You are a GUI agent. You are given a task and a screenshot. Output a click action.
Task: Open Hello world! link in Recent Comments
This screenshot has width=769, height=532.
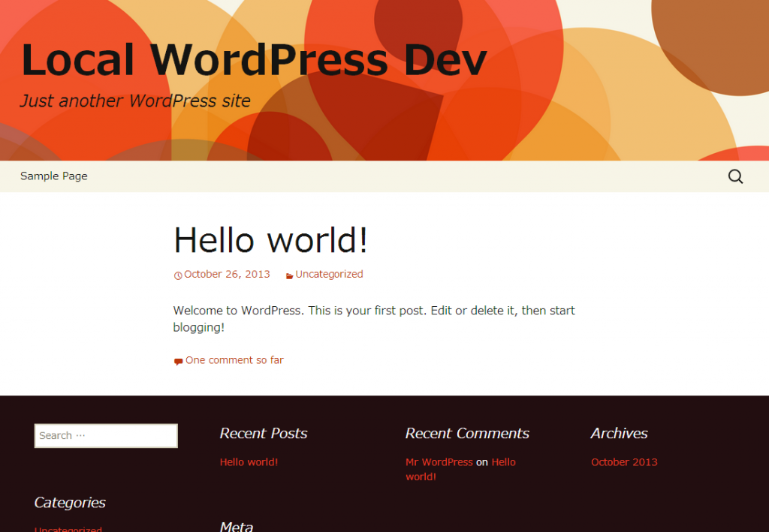pos(503,462)
